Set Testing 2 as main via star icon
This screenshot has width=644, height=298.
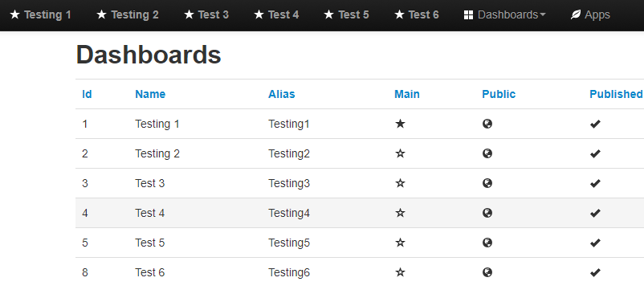coord(400,153)
